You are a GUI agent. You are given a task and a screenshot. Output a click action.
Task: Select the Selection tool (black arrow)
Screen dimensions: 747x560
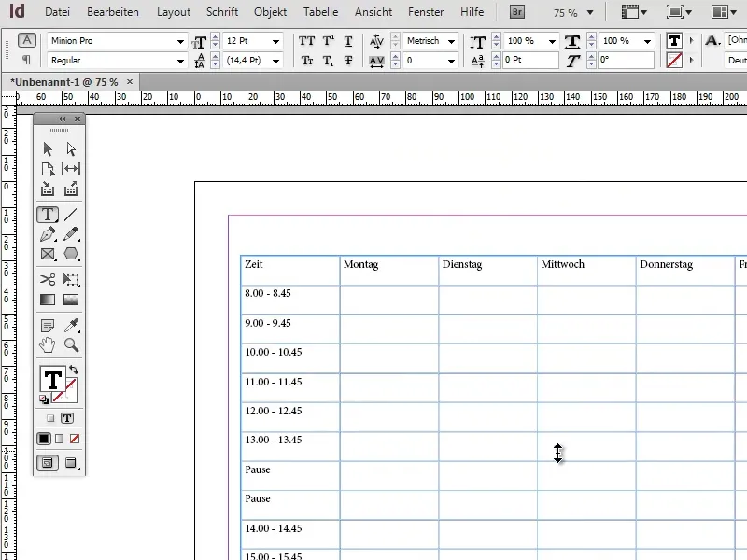click(x=48, y=149)
